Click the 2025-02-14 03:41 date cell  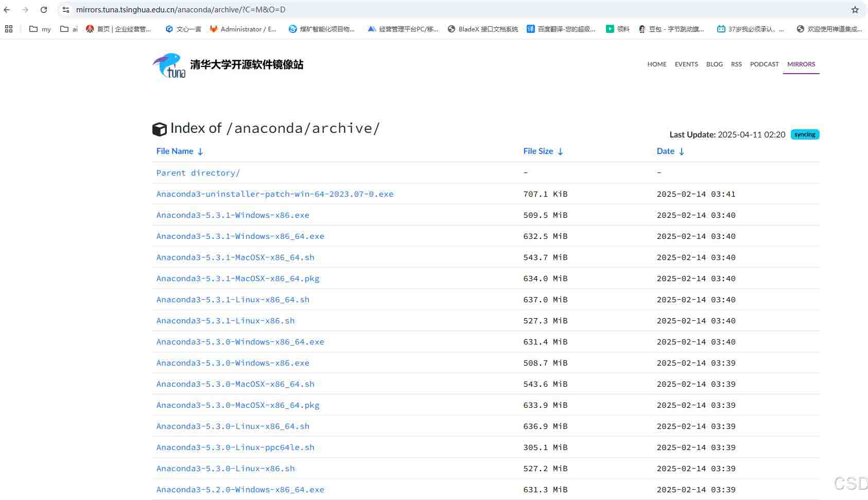pyautogui.click(x=696, y=194)
